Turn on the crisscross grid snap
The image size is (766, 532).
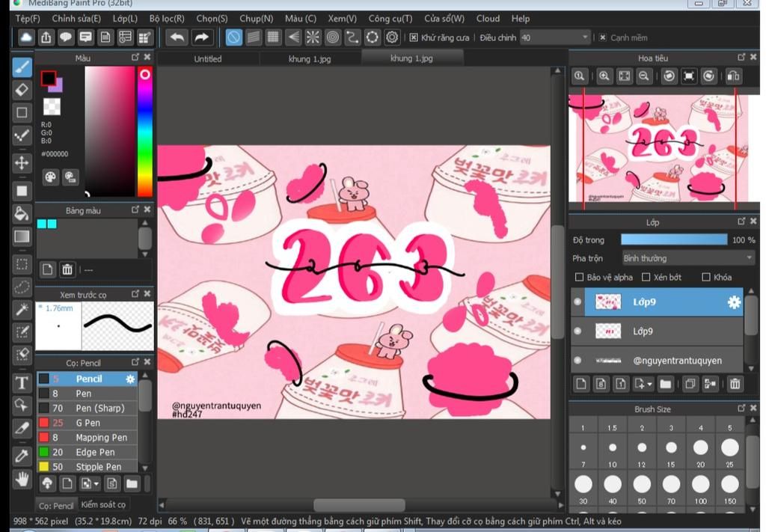point(273,37)
